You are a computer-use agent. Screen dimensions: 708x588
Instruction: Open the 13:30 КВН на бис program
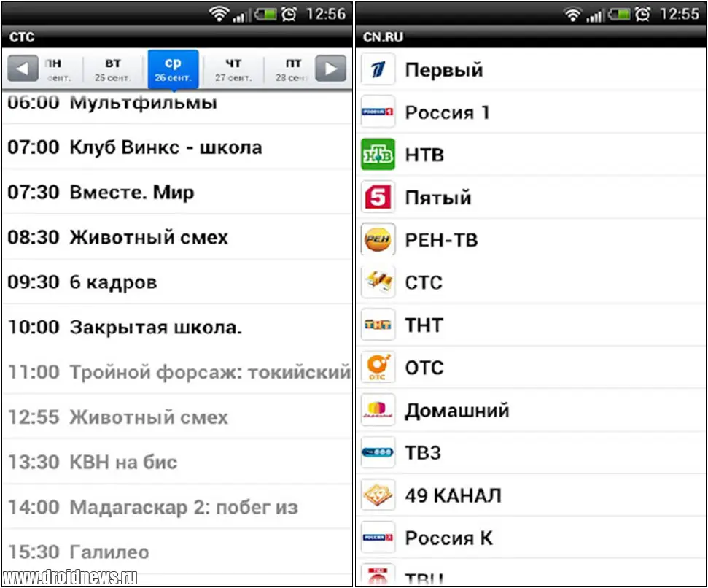pyautogui.click(x=177, y=462)
